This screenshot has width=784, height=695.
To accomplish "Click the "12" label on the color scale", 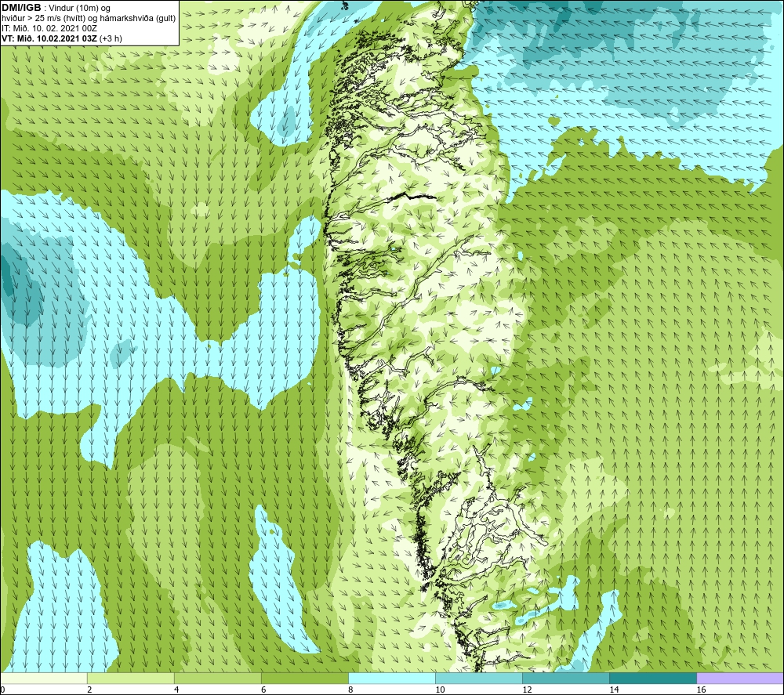I will (x=527, y=690).
